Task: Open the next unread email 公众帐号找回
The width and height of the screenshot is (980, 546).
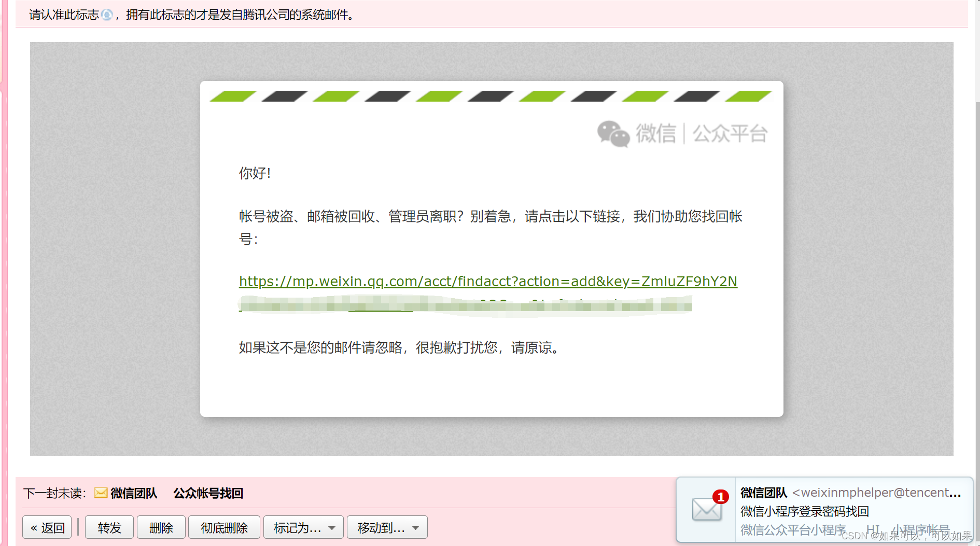Action: pyautogui.click(x=208, y=493)
